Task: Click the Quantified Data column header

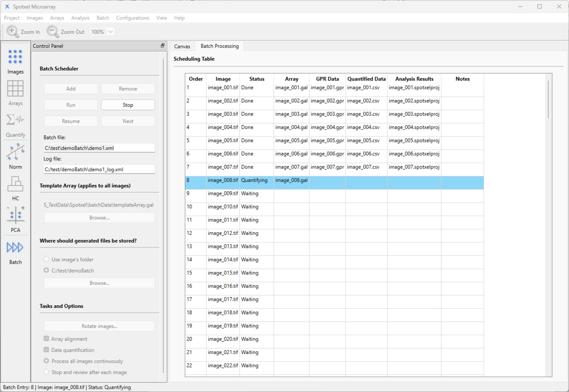Action: pos(367,79)
